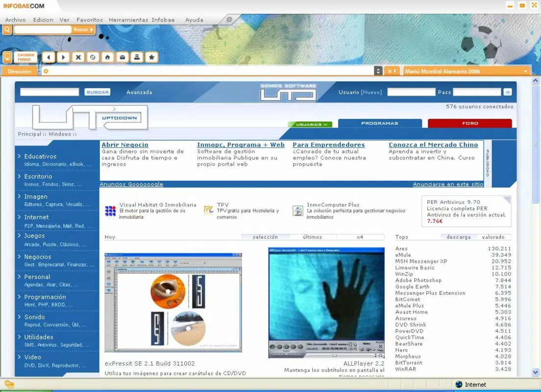This screenshot has height=392, width=541.
Task: Open the home page icon
Action: click(x=108, y=57)
